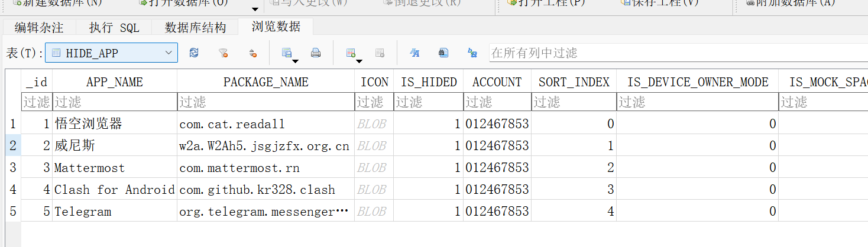868x247 pixels.
Task: Select row header number 4
Action: click(13, 190)
